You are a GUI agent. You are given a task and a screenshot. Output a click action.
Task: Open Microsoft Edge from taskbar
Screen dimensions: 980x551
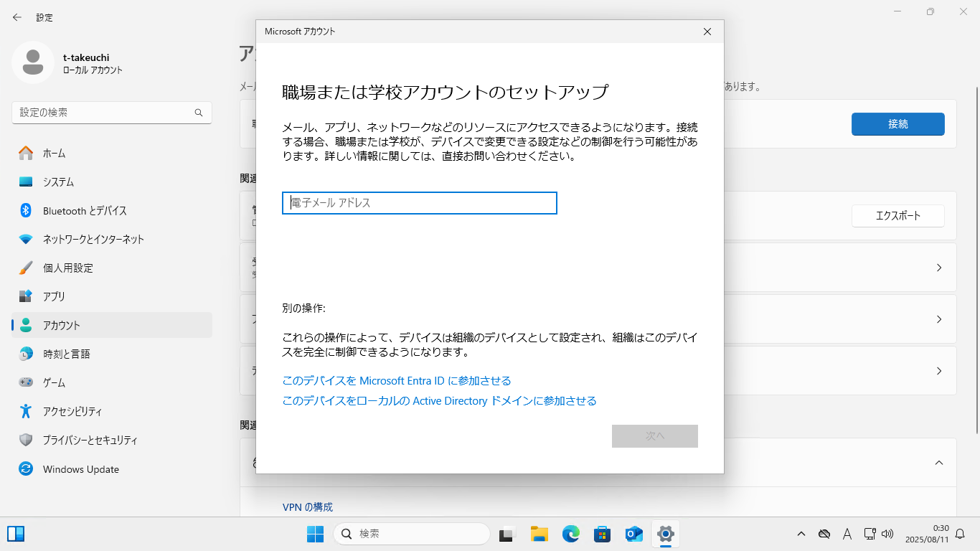(x=570, y=534)
